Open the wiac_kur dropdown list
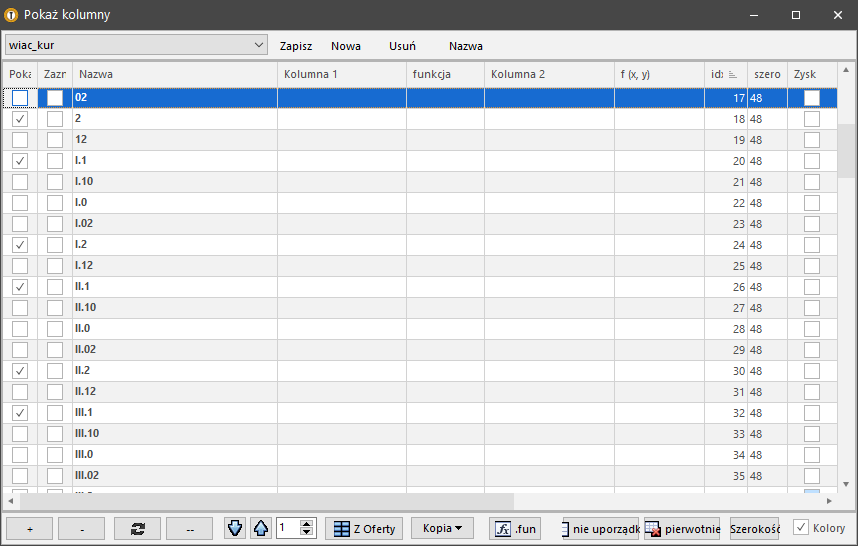Viewport: 858px width, 546px height. coord(259,45)
